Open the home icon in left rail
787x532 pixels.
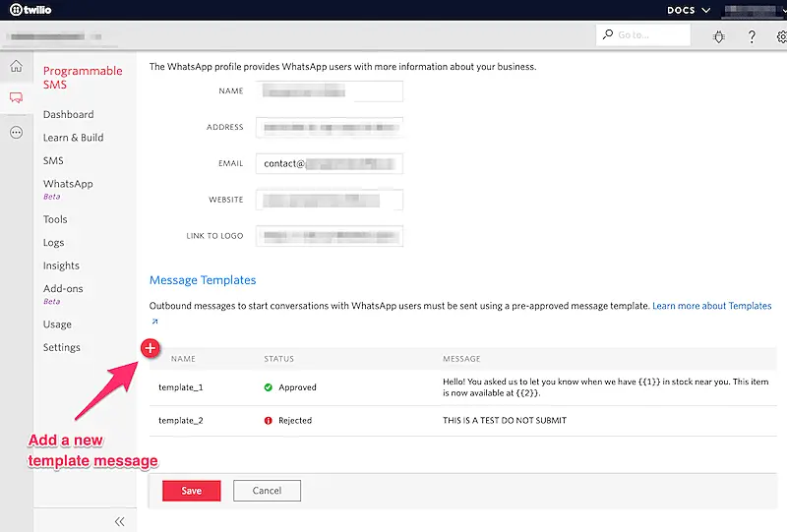tap(16, 67)
